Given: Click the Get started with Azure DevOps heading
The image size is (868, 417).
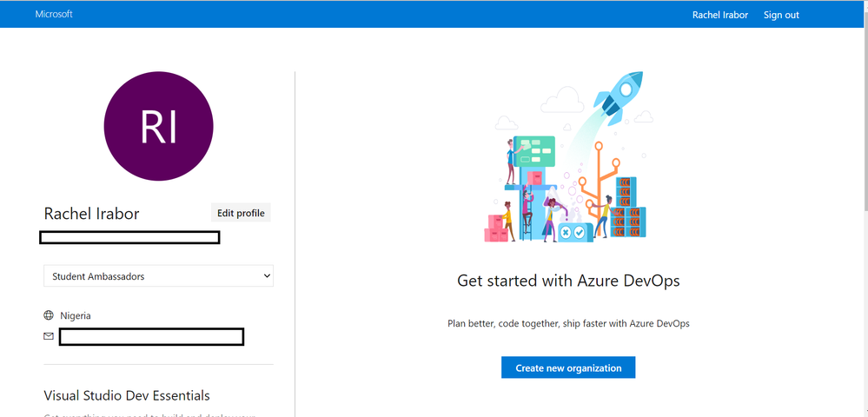Looking at the screenshot, I should pos(568,281).
